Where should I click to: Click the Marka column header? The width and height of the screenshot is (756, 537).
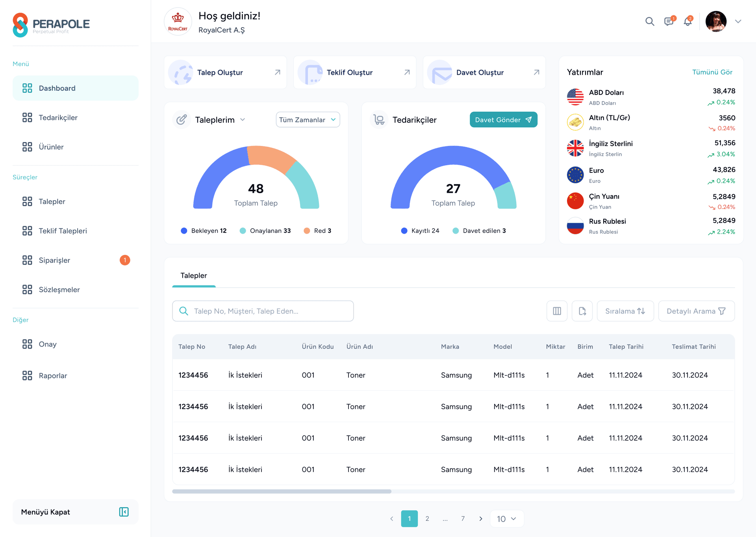click(450, 347)
